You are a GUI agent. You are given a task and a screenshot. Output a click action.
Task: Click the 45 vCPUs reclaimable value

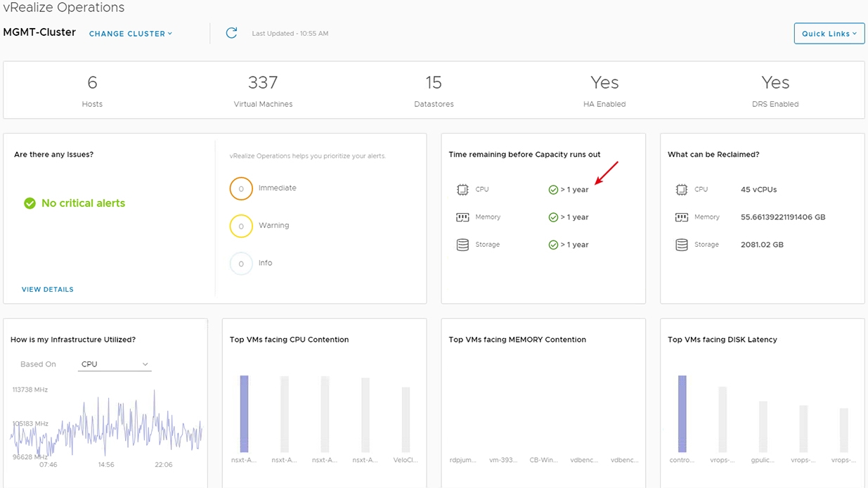coord(759,190)
